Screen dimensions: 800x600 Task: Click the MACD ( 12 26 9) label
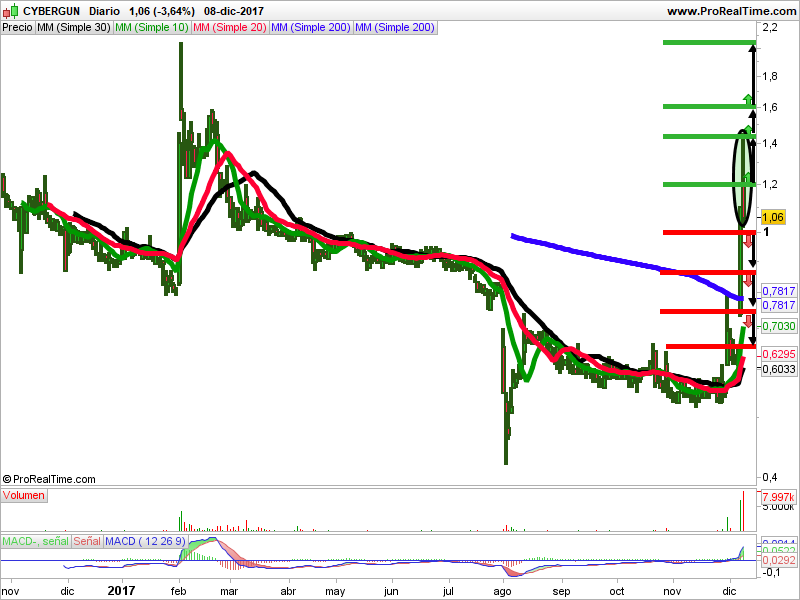pyautogui.click(x=145, y=541)
